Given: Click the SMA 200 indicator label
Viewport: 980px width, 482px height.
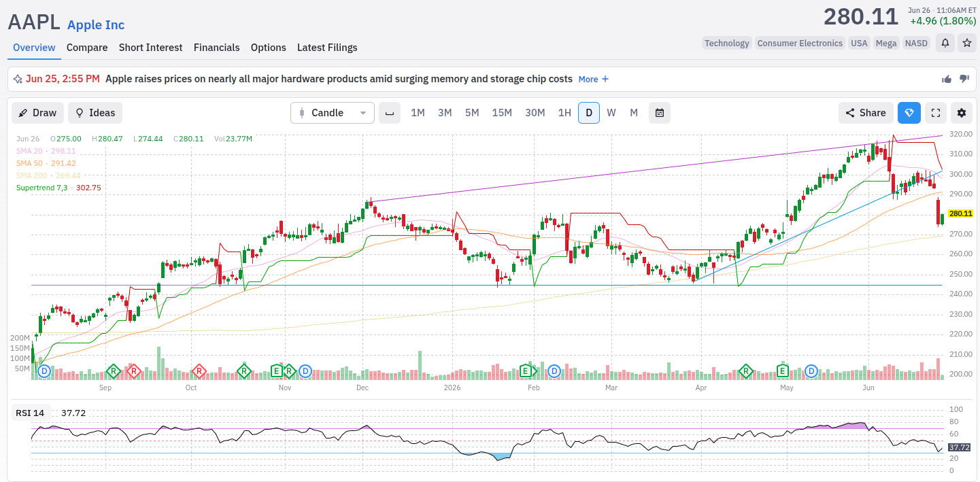Looking at the screenshot, I should (48, 175).
